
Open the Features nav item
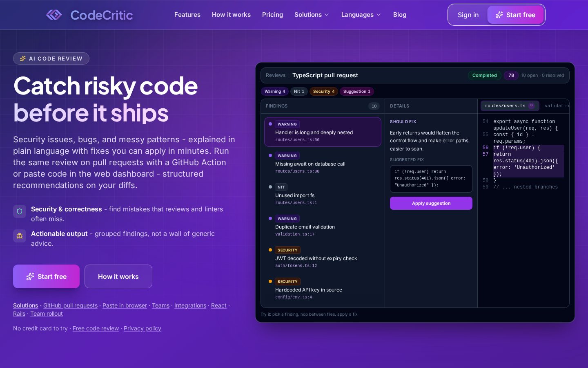(x=187, y=15)
